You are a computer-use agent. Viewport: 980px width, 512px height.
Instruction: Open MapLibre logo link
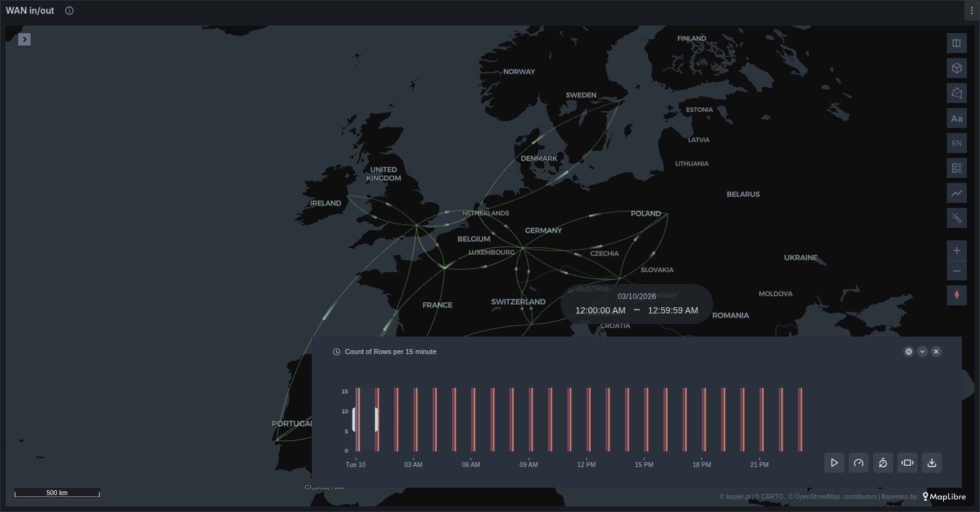tap(944, 497)
